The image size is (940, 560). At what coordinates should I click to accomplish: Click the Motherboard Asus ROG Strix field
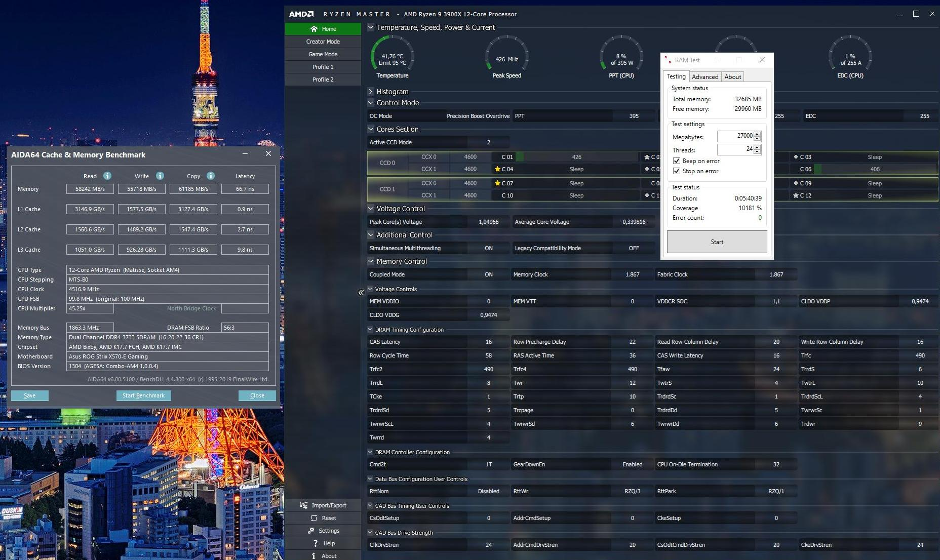[x=168, y=356]
